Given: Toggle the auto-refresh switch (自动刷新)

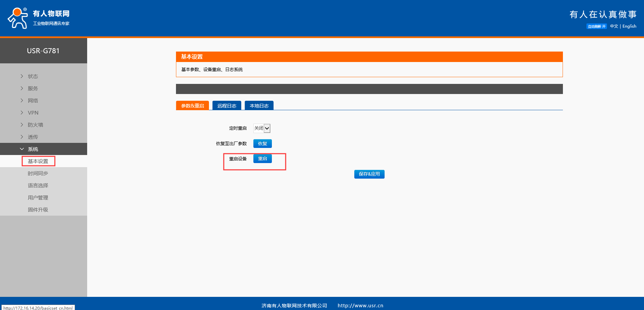Looking at the screenshot, I should click(x=597, y=26).
